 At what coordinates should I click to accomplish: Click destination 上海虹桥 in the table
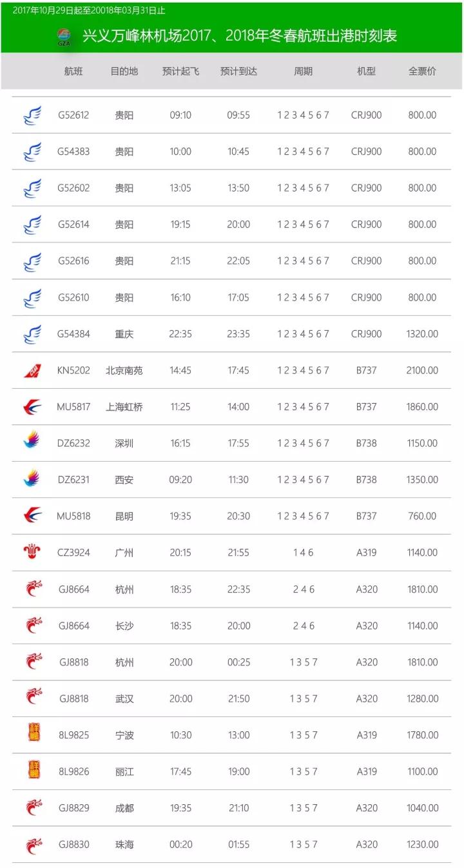tap(124, 407)
